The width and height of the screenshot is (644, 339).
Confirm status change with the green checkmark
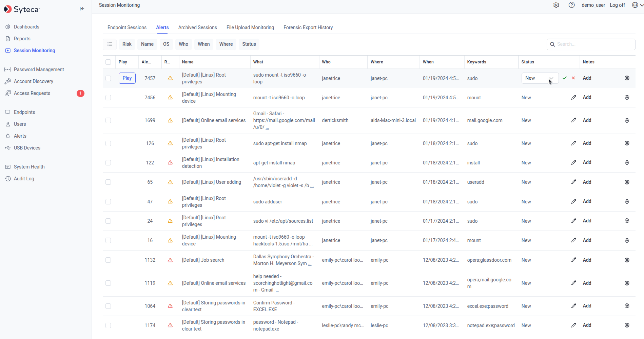pos(565,78)
